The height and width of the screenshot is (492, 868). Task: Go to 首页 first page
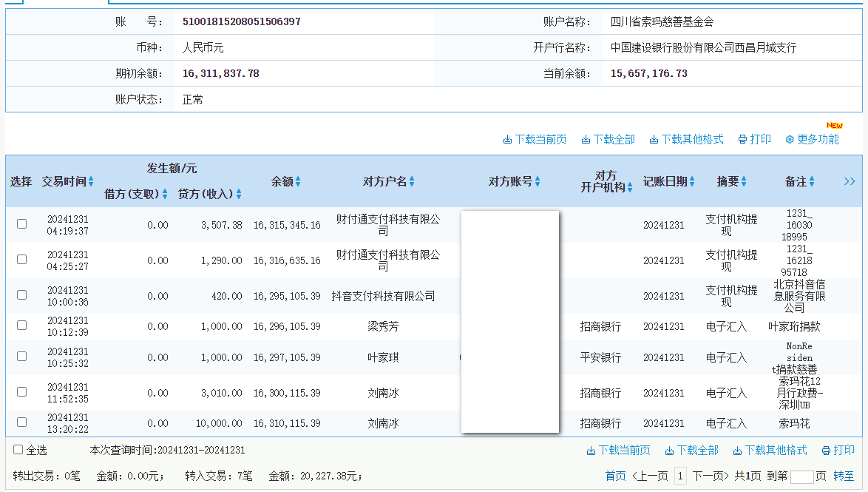tap(616, 476)
